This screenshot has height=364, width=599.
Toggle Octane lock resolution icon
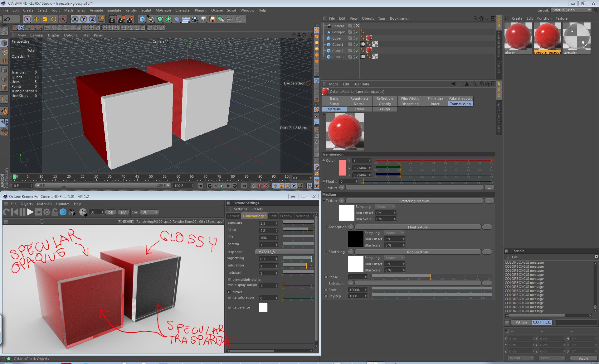[55, 212]
